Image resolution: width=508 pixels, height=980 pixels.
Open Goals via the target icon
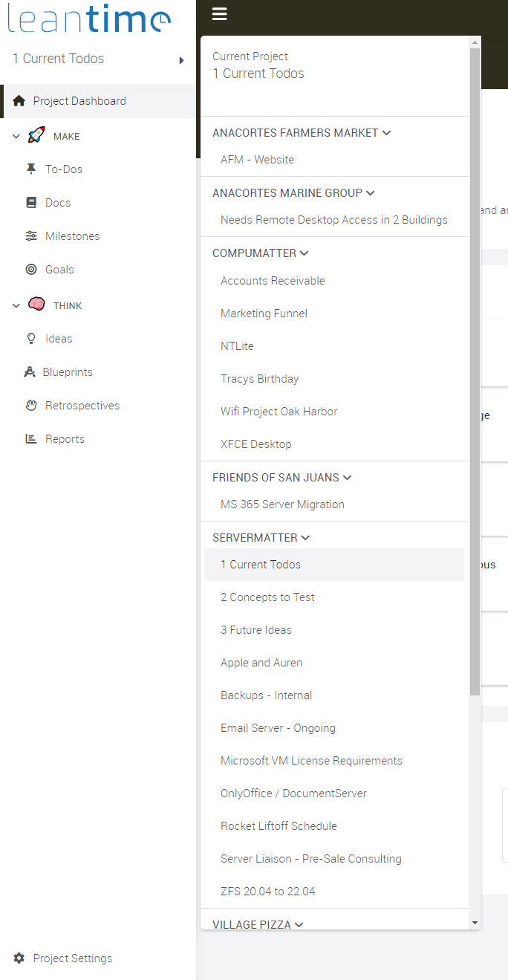coord(31,269)
